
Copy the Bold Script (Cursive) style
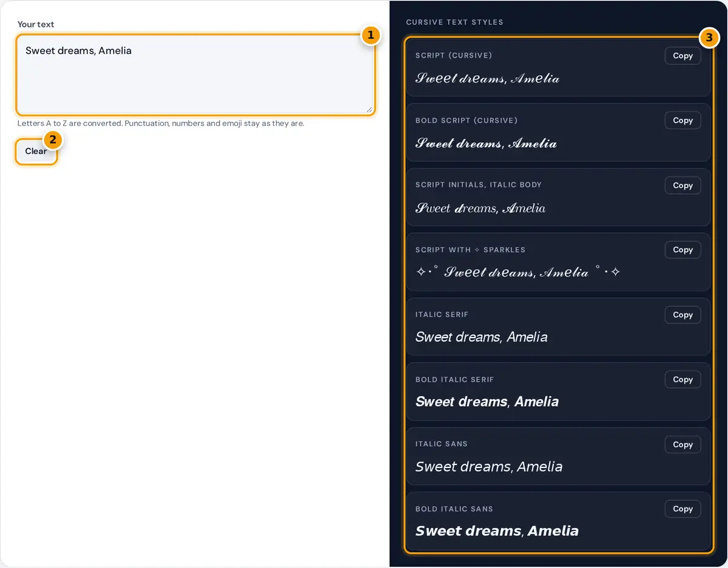(x=682, y=121)
